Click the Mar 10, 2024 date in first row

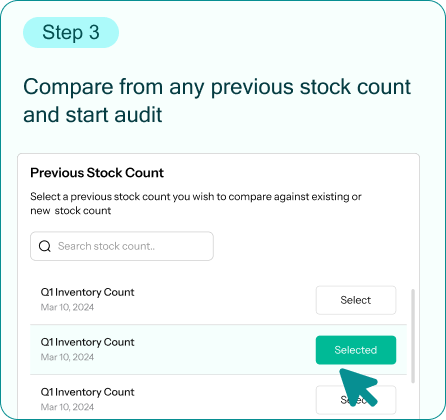click(67, 307)
